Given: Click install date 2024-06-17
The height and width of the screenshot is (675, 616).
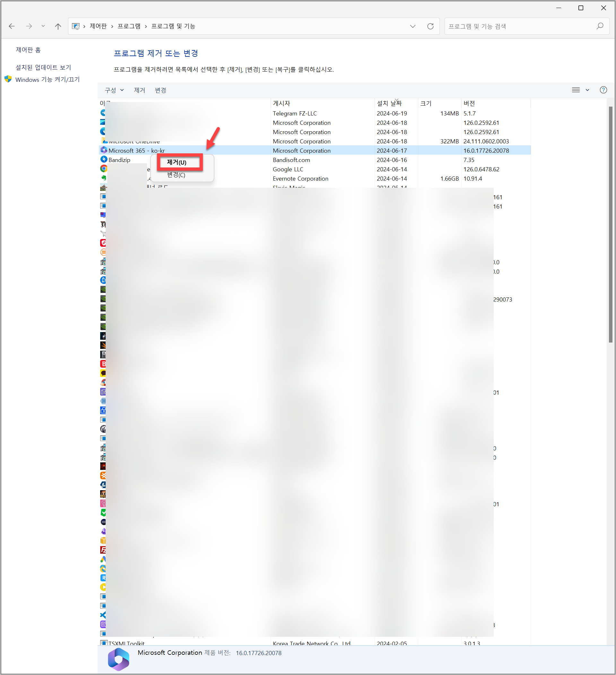Looking at the screenshot, I should coord(392,150).
